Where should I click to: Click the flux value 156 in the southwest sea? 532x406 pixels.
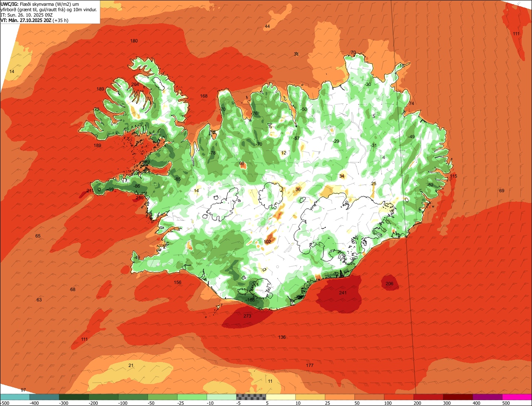177,282
